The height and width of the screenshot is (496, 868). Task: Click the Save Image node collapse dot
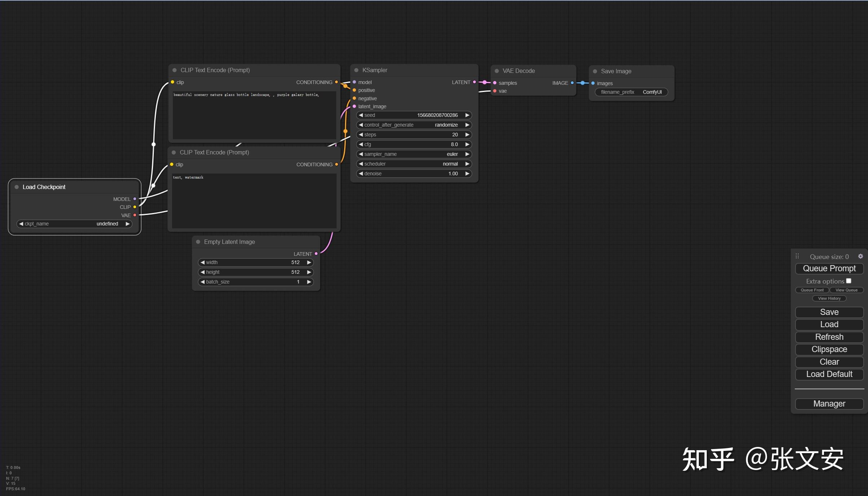click(595, 71)
